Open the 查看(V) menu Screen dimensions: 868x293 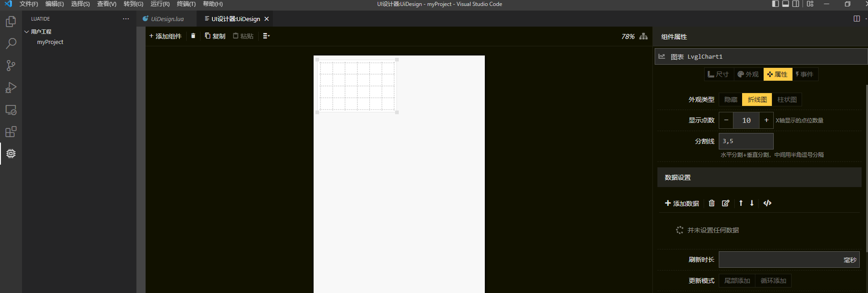tap(107, 4)
